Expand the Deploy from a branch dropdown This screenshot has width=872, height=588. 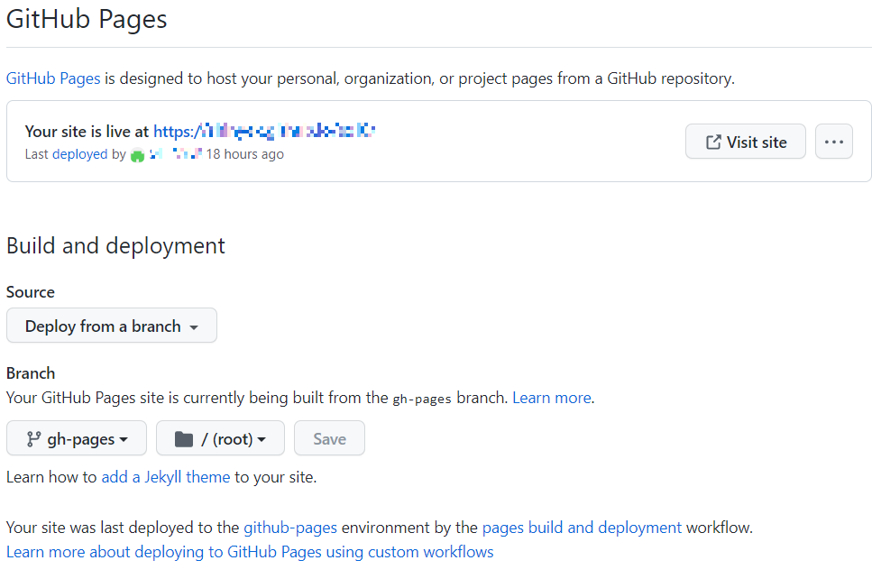[x=111, y=326]
